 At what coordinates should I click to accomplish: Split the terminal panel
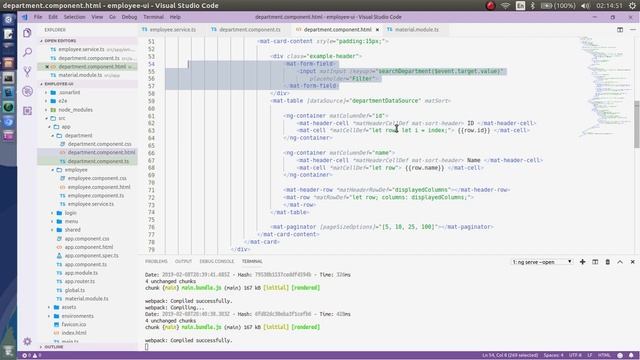tap(595, 262)
